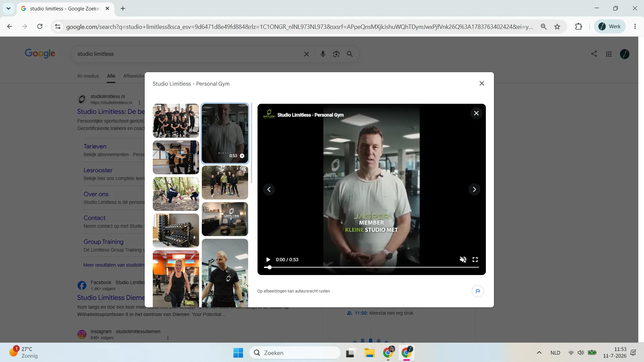Open the dumbbell rack photo thumbnail
Image resolution: width=644 pixels, height=362 pixels.
(x=176, y=230)
